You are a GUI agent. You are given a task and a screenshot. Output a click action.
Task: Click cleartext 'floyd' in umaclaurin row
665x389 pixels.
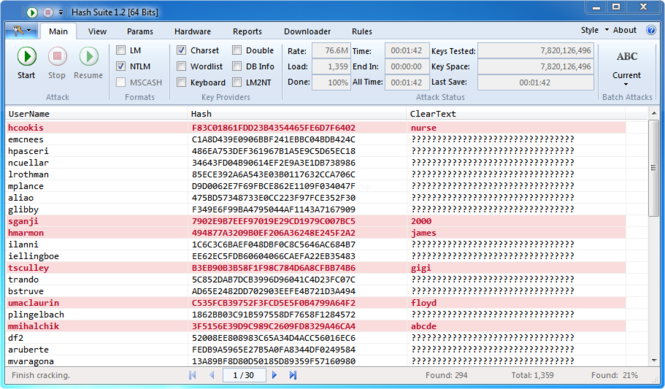point(424,303)
